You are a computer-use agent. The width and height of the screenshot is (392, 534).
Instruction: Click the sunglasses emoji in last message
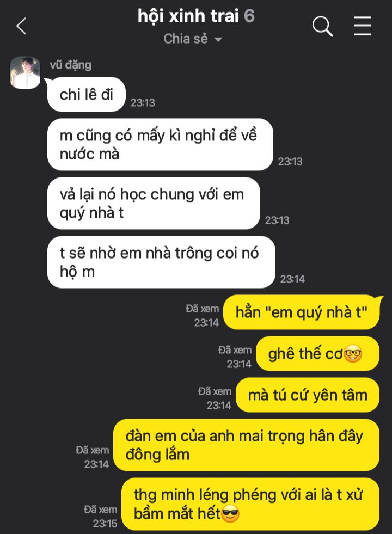(x=230, y=514)
